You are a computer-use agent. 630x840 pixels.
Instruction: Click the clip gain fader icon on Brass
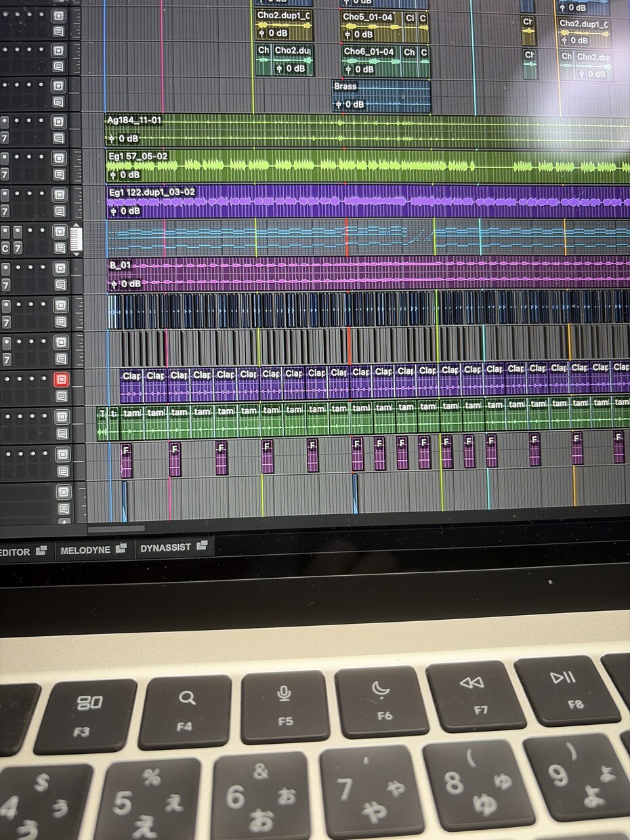click(339, 104)
